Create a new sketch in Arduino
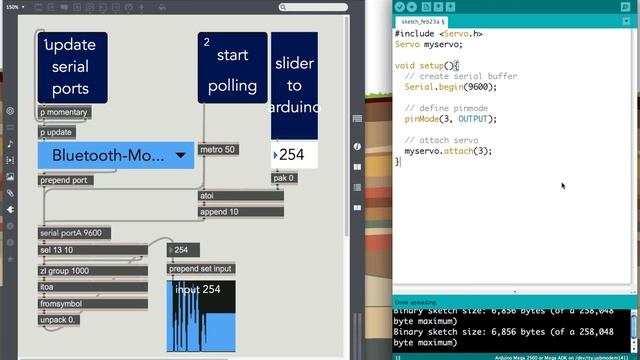Viewport: 640px width, 360px height. [x=426, y=7]
